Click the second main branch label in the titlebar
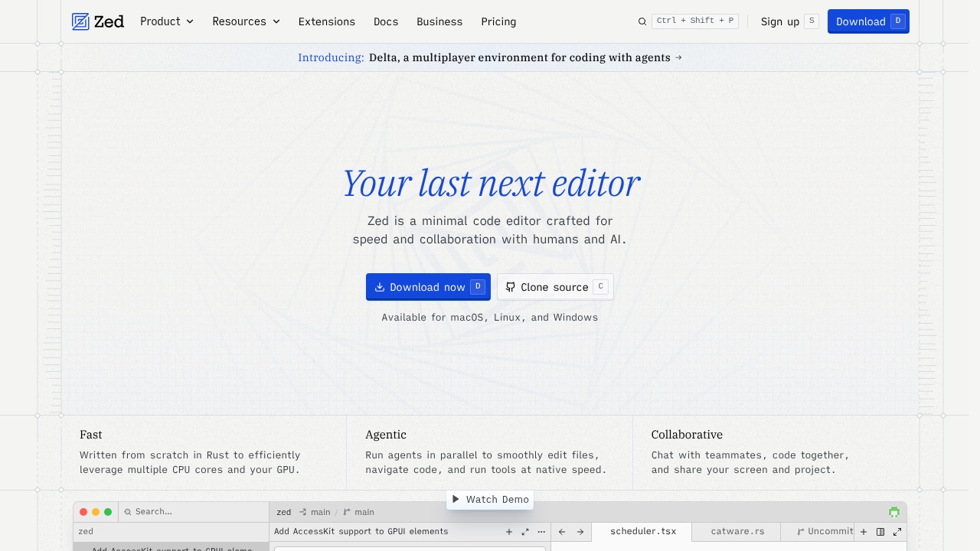This screenshot has height=551, width=980. coord(358,512)
